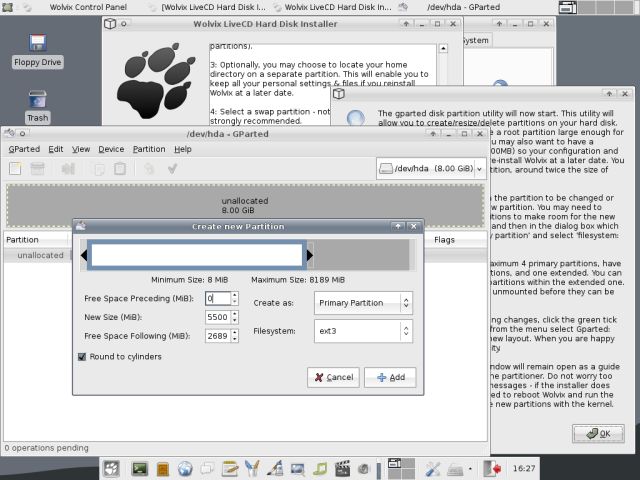Toggle the Round to cylinders checkbox
640x480 pixels.
pyautogui.click(x=82, y=357)
